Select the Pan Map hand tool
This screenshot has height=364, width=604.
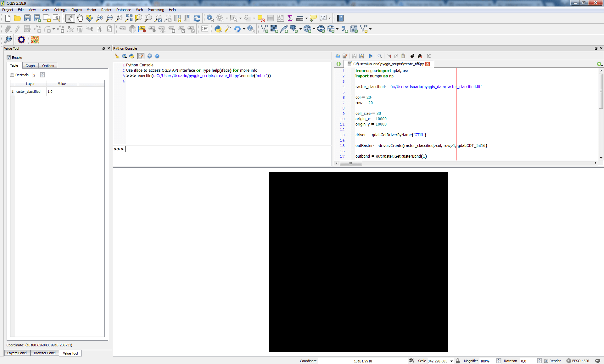click(80, 18)
